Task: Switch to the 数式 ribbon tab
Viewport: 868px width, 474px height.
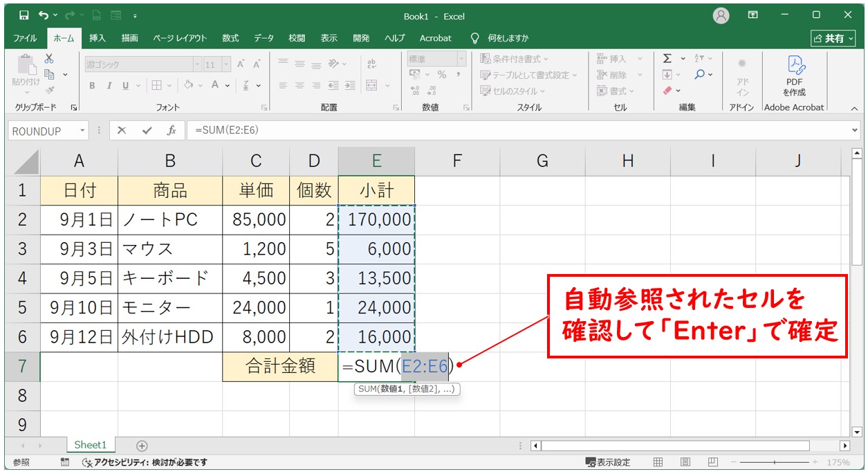Action: (x=230, y=38)
